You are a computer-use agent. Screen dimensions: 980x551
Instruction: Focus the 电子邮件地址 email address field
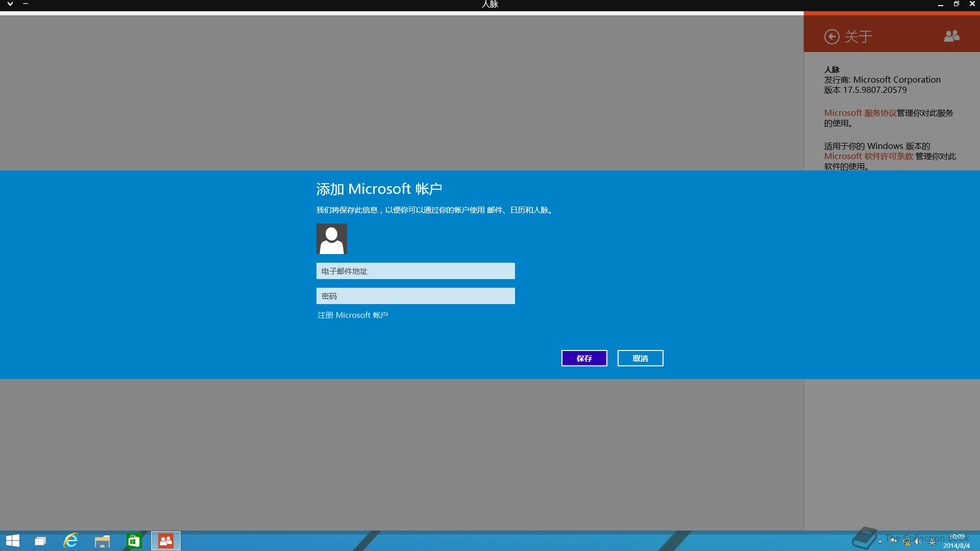[415, 271]
